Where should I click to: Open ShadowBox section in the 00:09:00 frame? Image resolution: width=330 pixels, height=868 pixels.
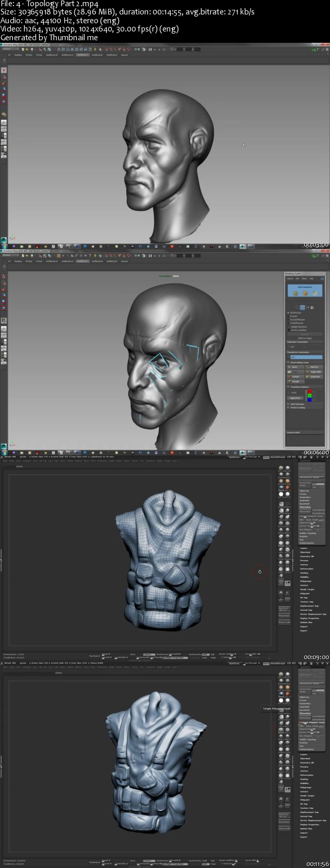click(x=305, y=497)
